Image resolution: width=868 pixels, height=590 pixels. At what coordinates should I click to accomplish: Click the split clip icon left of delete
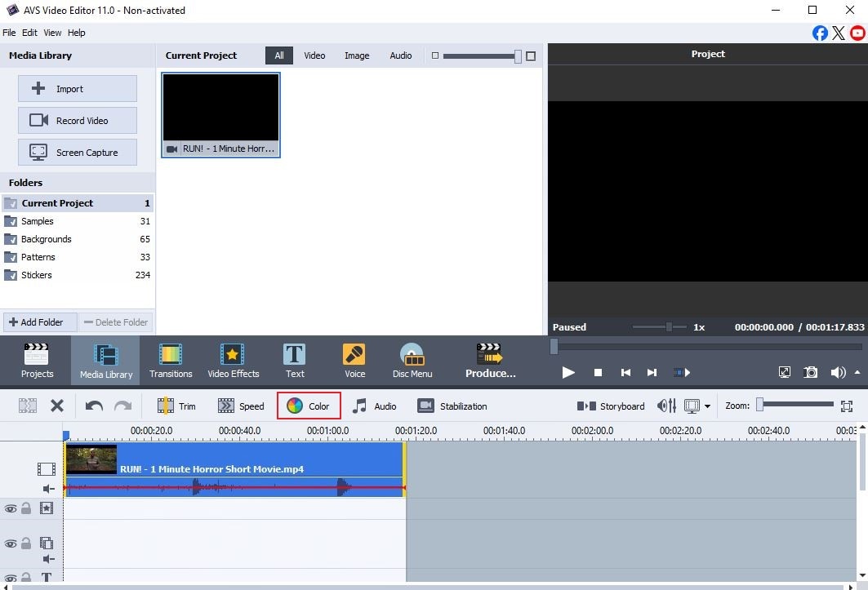(x=28, y=406)
